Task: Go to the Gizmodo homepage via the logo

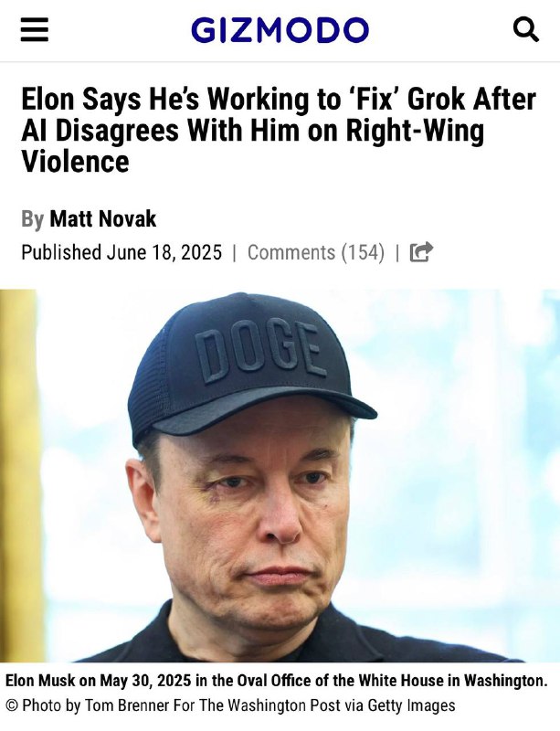Action: (x=280, y=30)
